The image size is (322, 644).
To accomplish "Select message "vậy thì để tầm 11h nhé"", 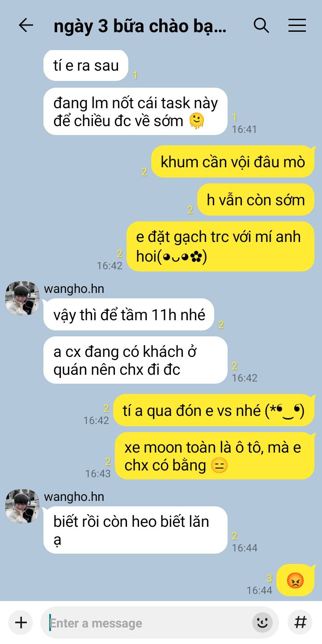I will click(x=129, y=314).
